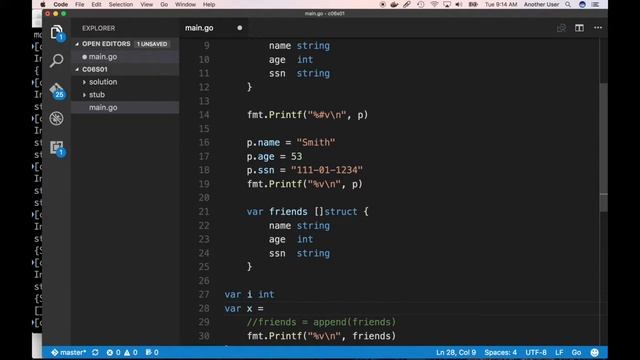The width and height of the screenshot is (640, 360).
Task: Select main.go under Open Editors
Action: coord(124,57)
